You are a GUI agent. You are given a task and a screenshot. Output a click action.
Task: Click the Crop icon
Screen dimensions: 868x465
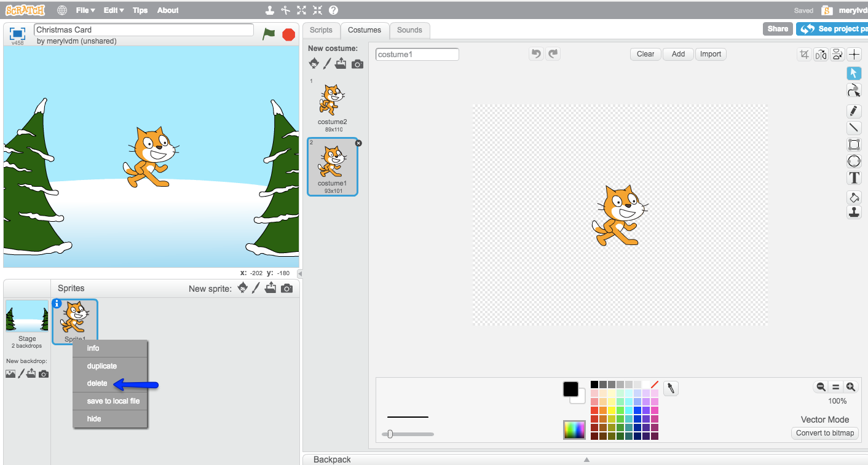(x=804, y=55)
